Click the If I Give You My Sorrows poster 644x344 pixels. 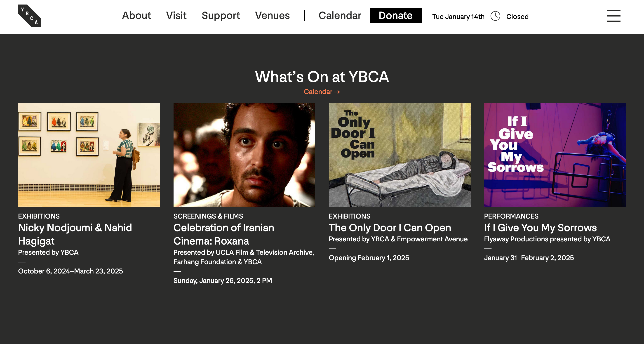(x=555, y=155)
